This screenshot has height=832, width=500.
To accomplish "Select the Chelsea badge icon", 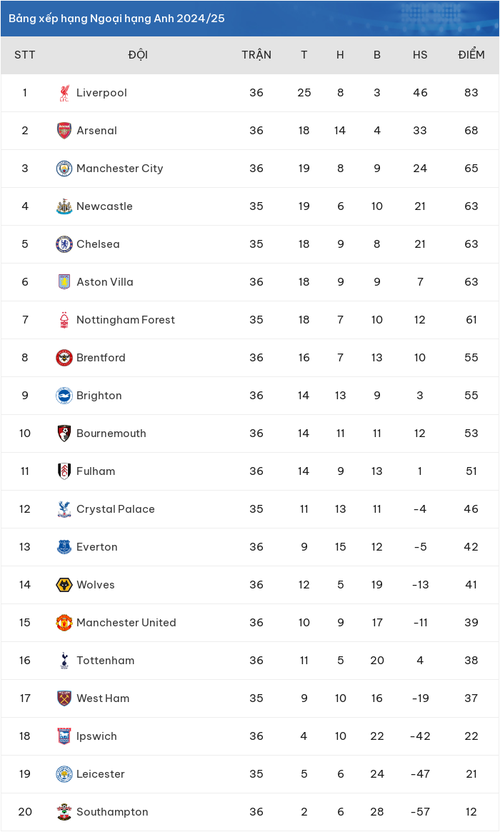I will [64, 244].
